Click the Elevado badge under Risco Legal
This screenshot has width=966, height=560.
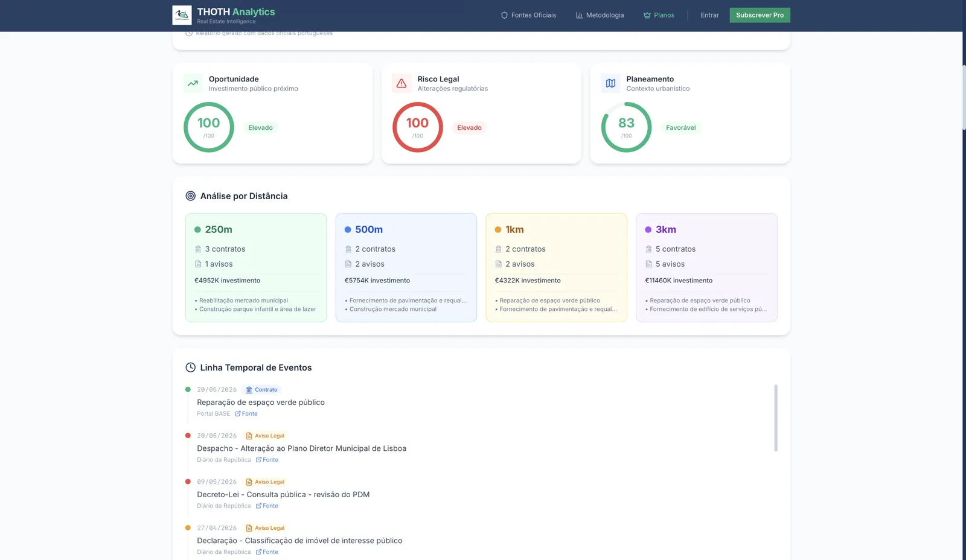point(469,128)
